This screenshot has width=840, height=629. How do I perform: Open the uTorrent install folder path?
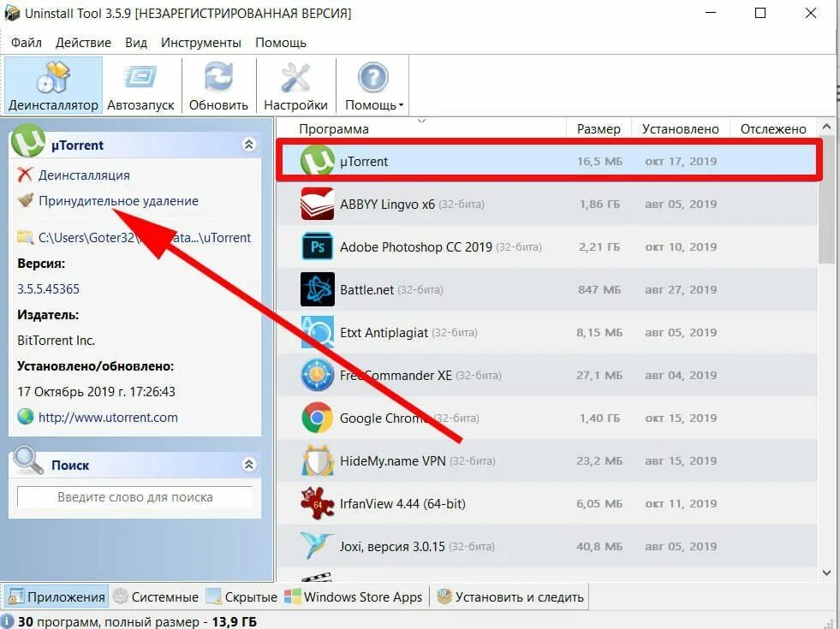pyautogui.click(x=145, y=238)
